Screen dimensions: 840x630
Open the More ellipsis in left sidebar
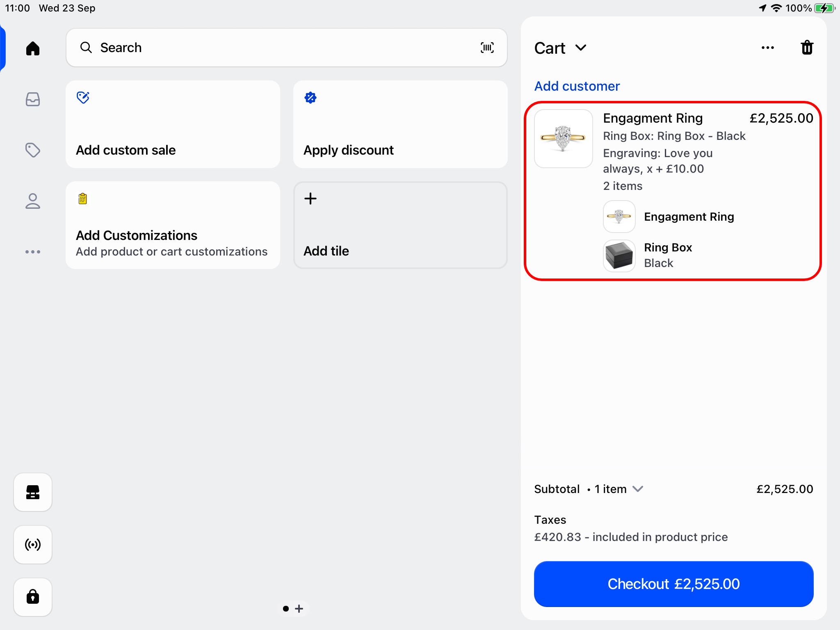point(33,252)
